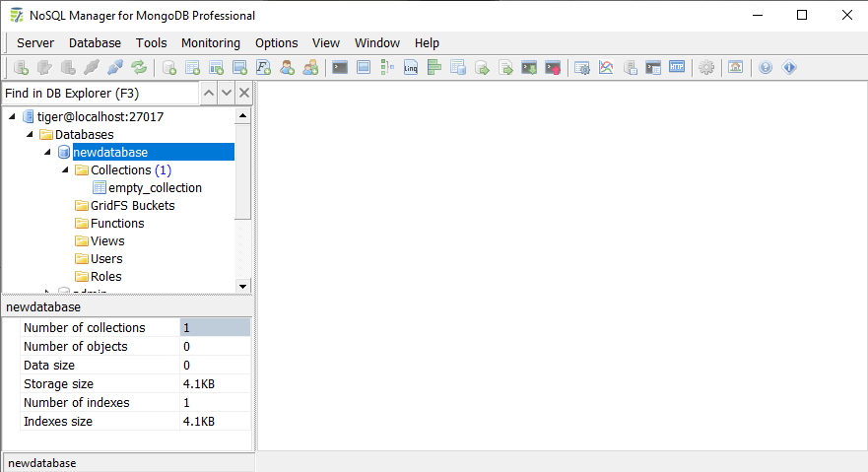Click the performance chart monitoring icon
Image resolution: width=868 pixels, height=472 pixels.
click(606, 68)
